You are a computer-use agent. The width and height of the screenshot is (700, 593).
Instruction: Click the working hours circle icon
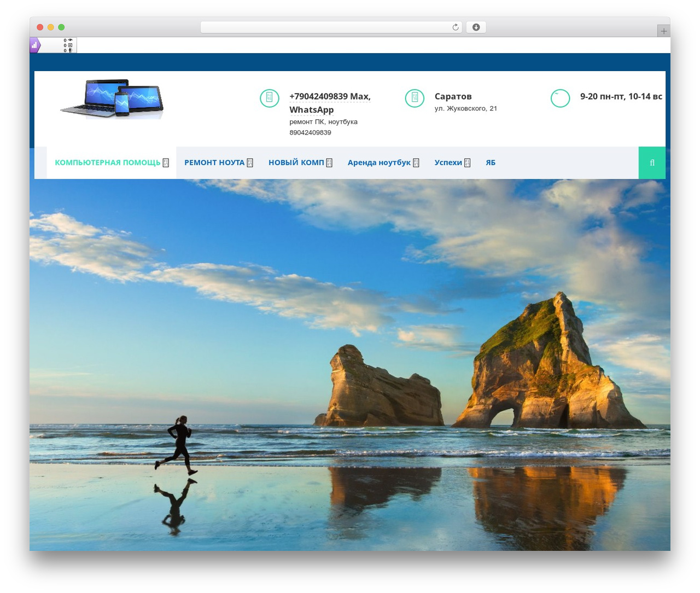(560, 98)
